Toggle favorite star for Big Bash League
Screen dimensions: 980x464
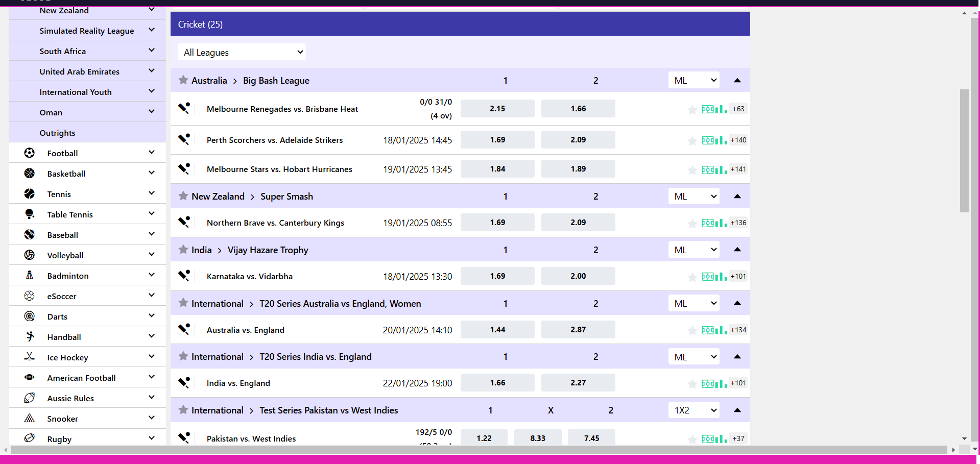[x=183, y=80]
